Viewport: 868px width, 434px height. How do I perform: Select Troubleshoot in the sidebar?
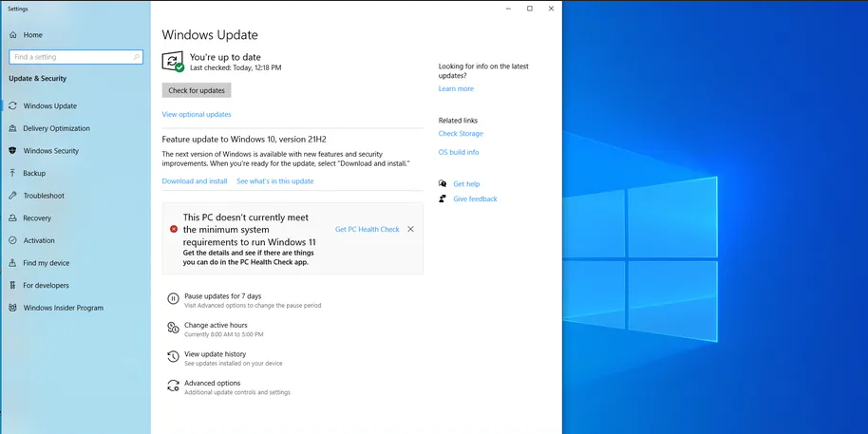[44, 196]
